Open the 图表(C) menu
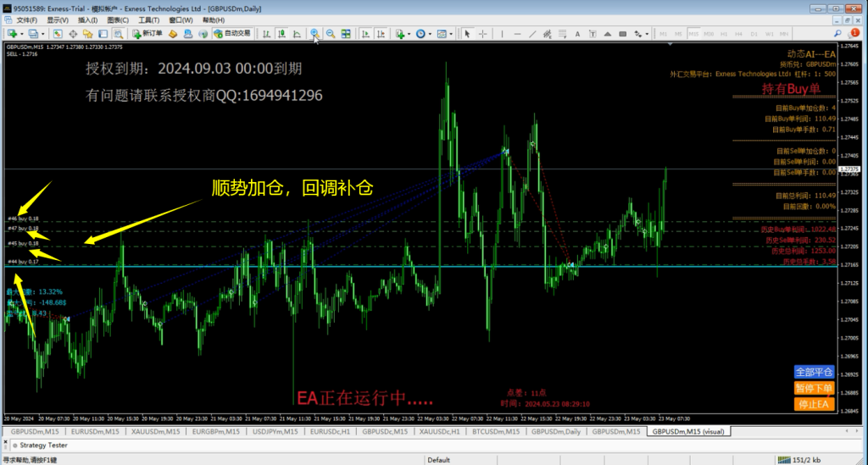 click(x=117, y=19)
